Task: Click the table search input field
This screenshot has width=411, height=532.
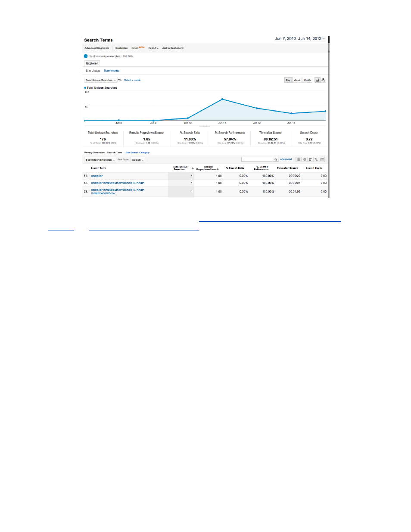Action: pyautogui.click(x=257, y=159)
